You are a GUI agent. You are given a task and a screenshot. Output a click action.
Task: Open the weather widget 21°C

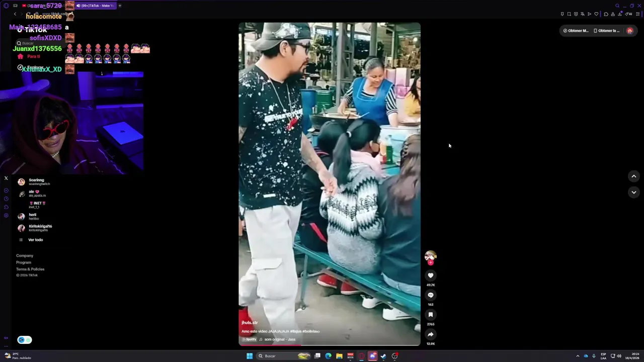(18, 356)
